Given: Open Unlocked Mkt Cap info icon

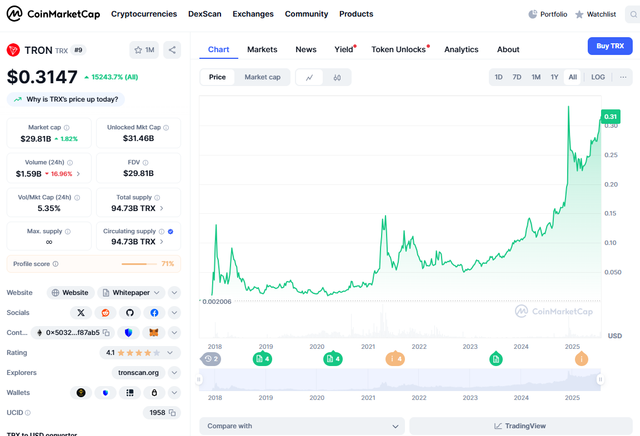Looking at the screenshot, I should click(x=166, y=128).
